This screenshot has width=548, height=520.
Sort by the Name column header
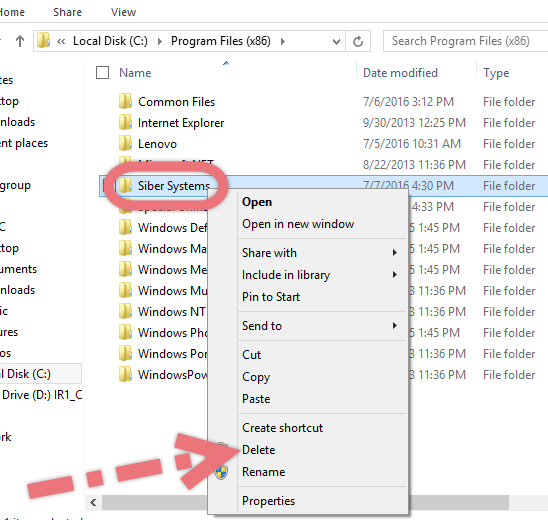tap(135, 73)
